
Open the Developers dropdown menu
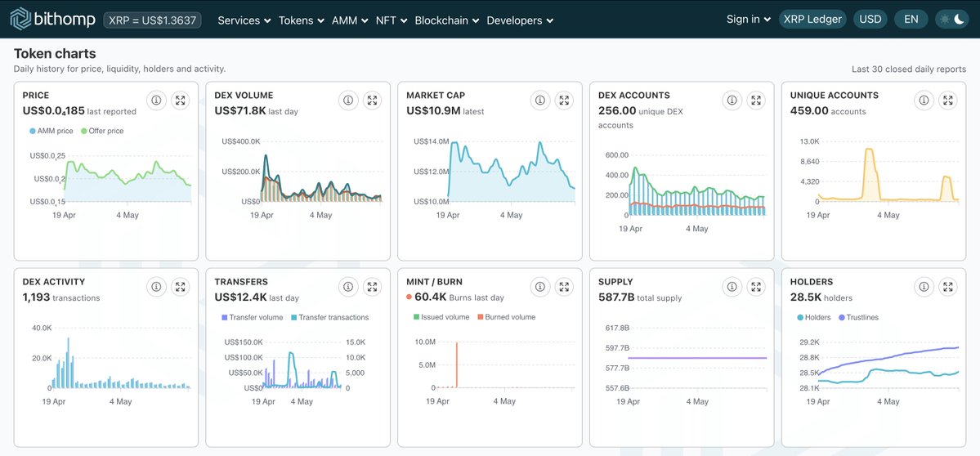tap(520, 20)
